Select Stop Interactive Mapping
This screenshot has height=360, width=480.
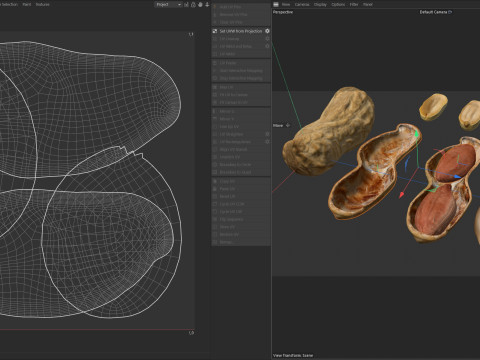(241, 78)
